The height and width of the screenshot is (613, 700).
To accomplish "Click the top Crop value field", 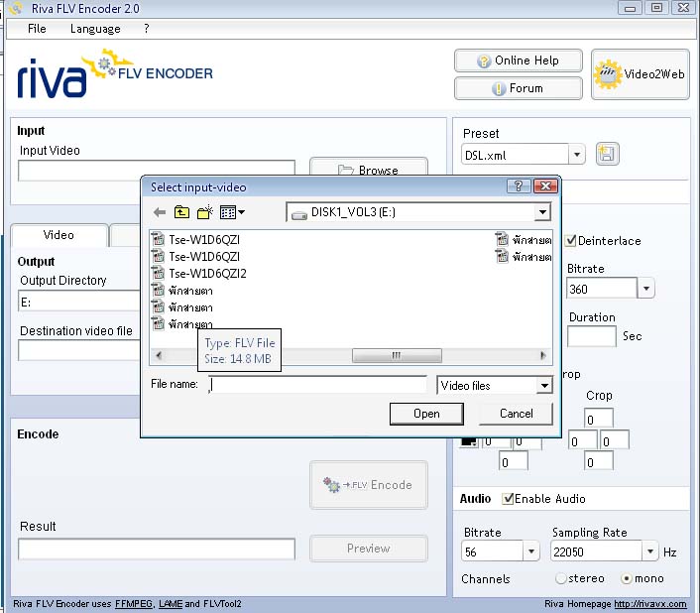I will coord(598,419).
